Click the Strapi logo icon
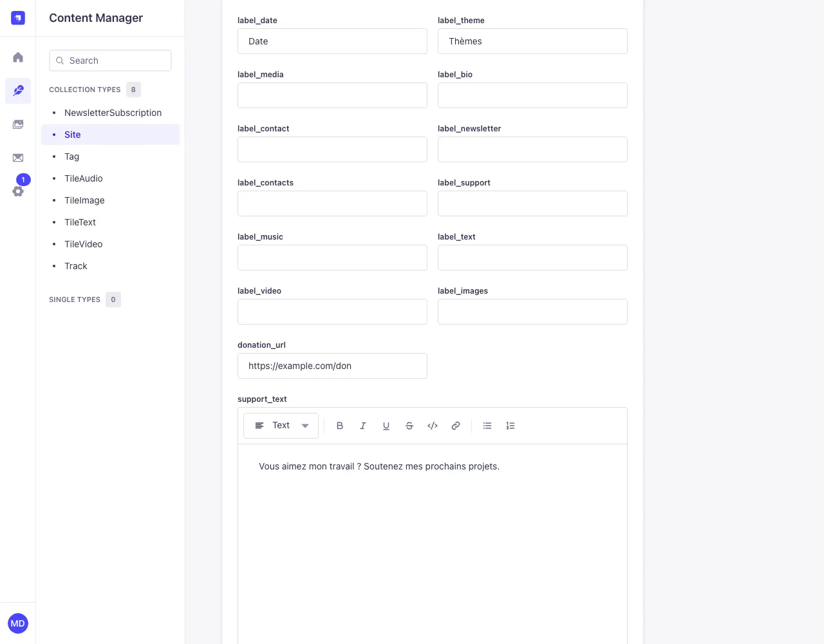The width and height of the screenshot is (824, 644). [18, 18]
